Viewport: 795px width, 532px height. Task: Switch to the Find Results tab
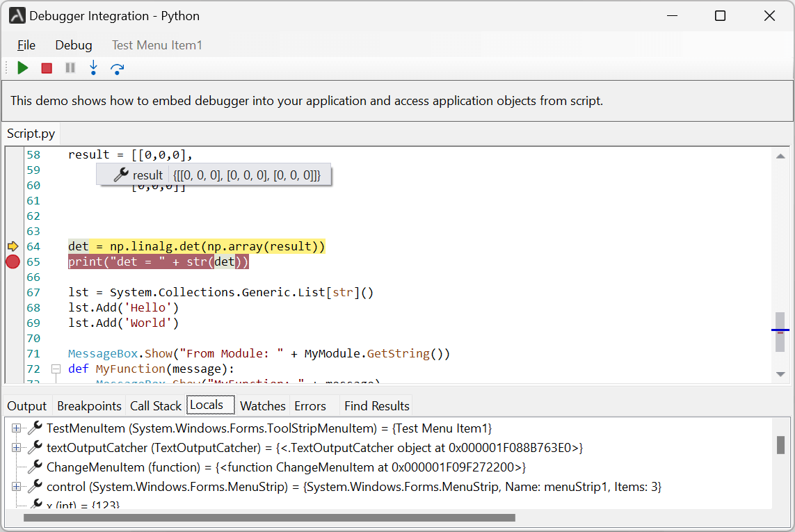377,405
